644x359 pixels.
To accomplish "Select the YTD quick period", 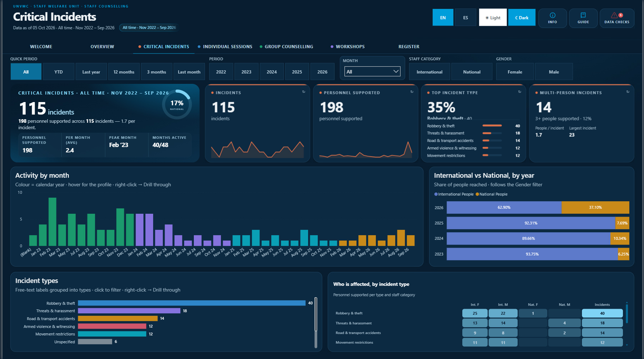I will [59, 72].
